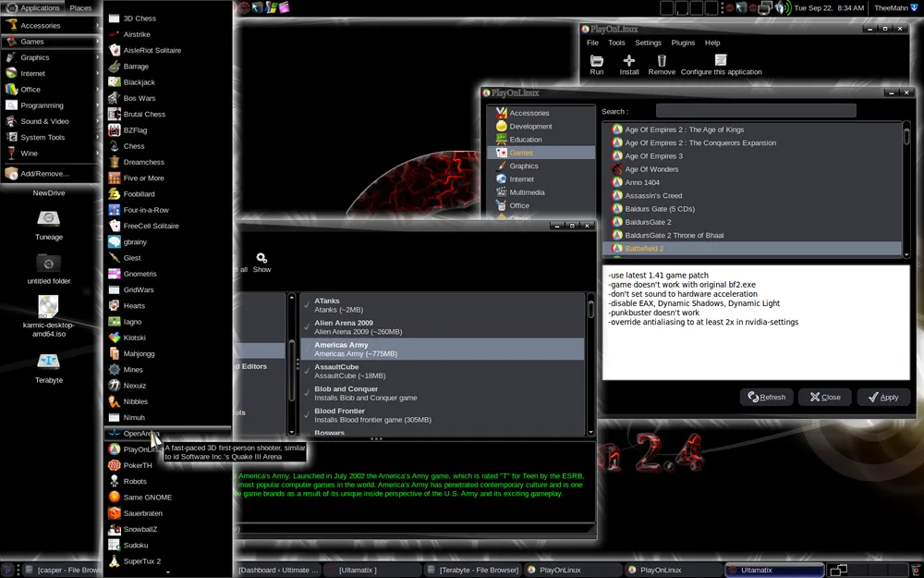Click the Show gear icon in Ultamatix
The width and height of the screenshot is (924, 578).
point(261,259)
